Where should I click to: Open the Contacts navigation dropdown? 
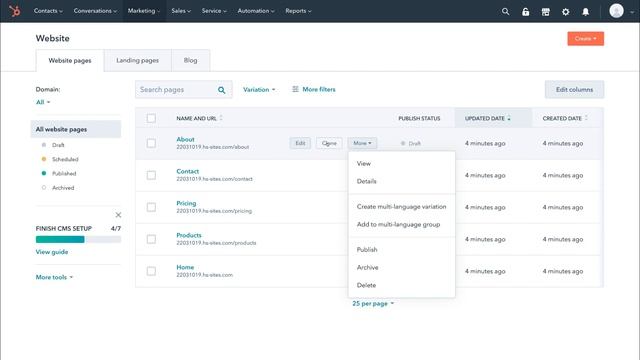tap(48, 11)
